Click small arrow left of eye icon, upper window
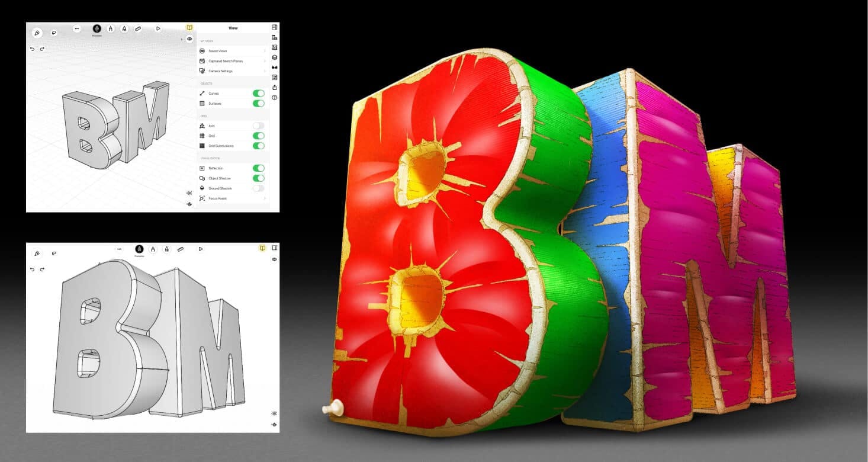Image resolution: width=868 pixels, height=462 pixels. click(x=181, y=40)
